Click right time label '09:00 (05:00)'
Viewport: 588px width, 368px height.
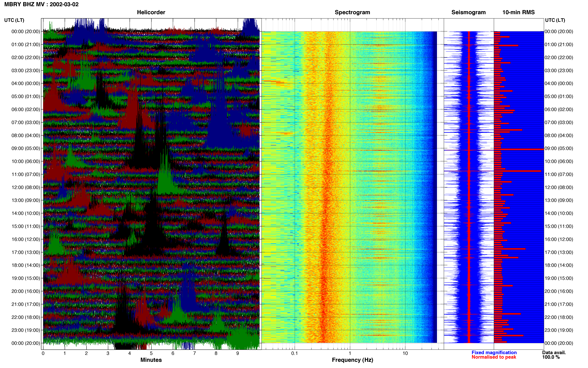[x=559, y=148]
